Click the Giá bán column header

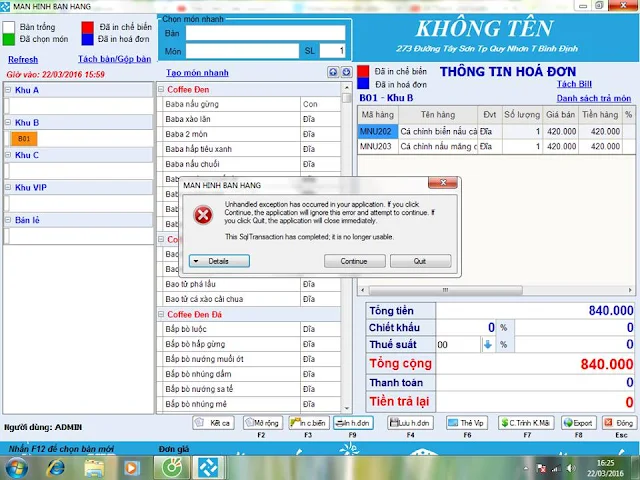tap(560, 115)
